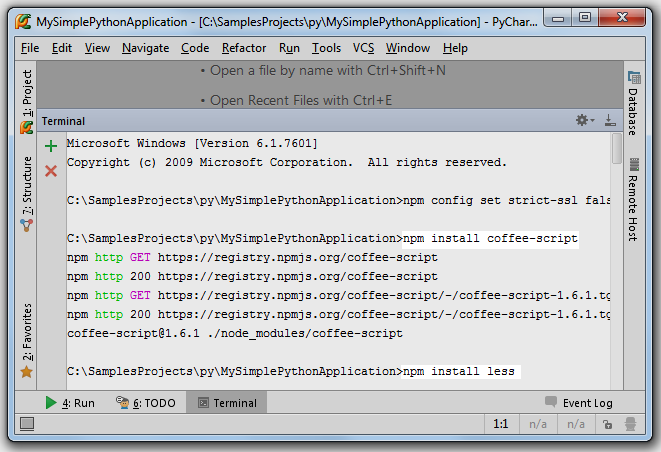Click the terminal vertical scrollbar thumb
Screen dimensions: 661x452
tap(617, 148)
